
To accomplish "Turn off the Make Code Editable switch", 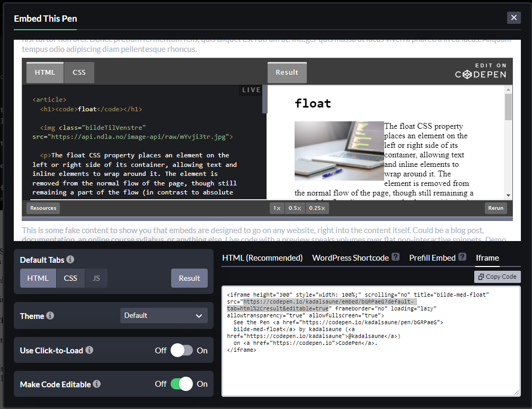I will tap(182, 384).
